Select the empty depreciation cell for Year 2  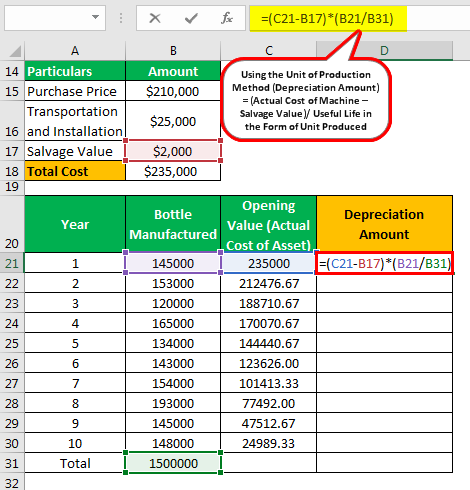point(384,283)
